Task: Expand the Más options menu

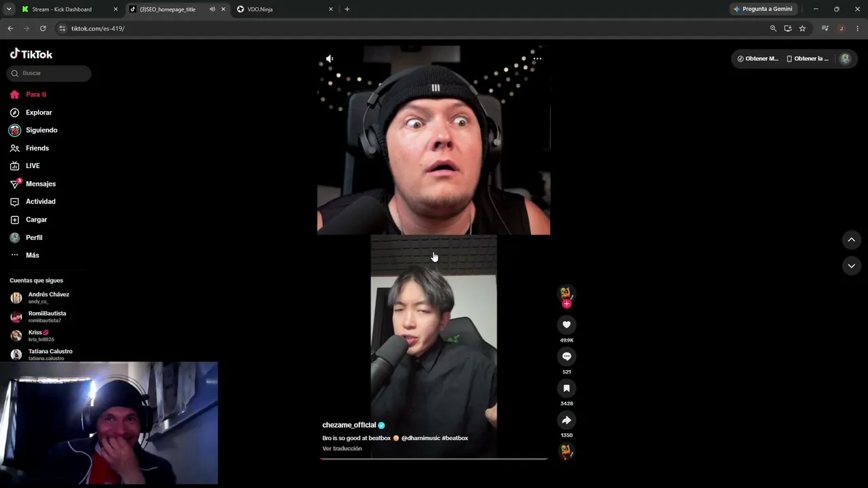Action: [24, 256]
